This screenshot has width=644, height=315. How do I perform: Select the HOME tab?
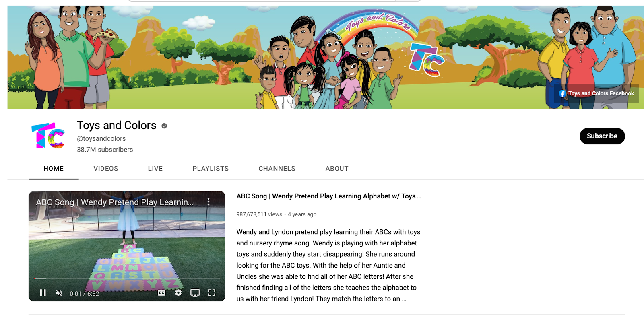(x=54, y=169)
